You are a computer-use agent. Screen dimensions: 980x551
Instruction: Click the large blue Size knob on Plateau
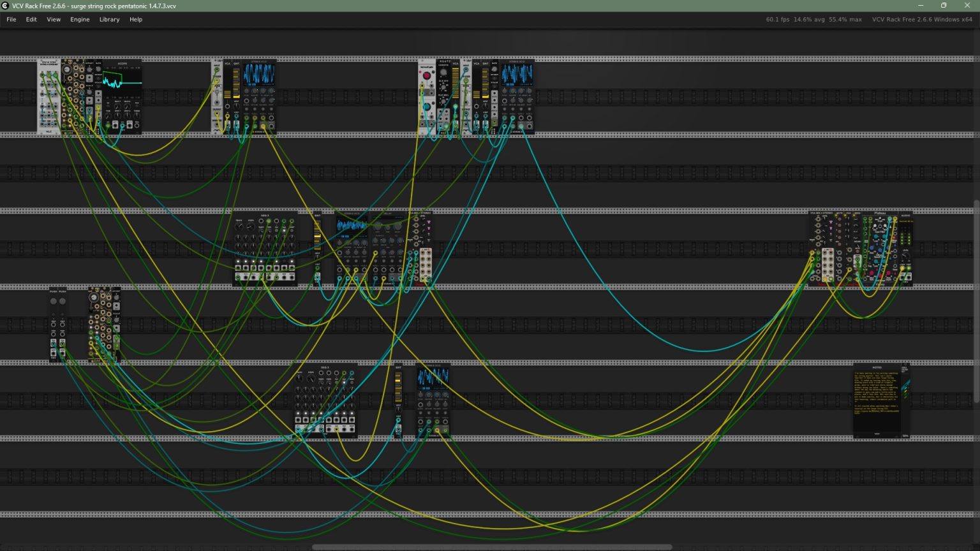(x=872, y=247)
